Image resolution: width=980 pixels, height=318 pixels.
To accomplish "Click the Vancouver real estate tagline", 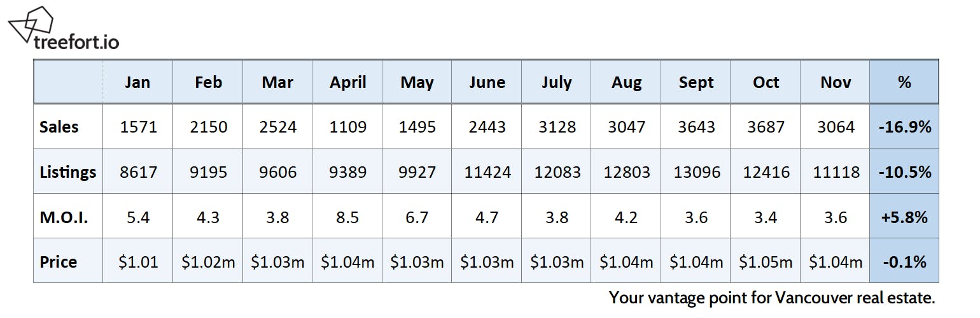I will (x=772, y=298).
